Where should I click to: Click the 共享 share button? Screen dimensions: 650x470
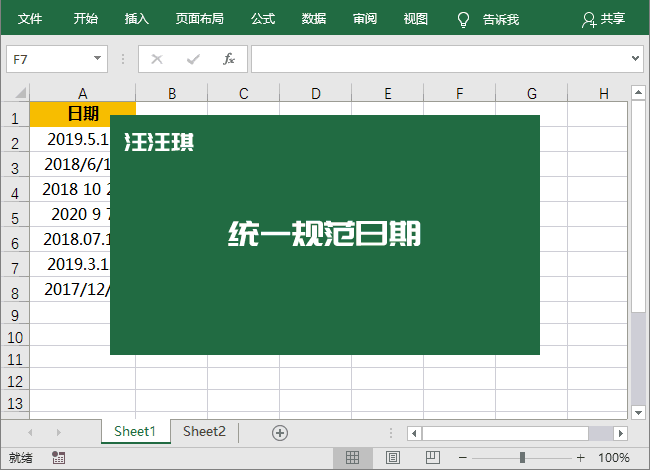tap(604, 19)
